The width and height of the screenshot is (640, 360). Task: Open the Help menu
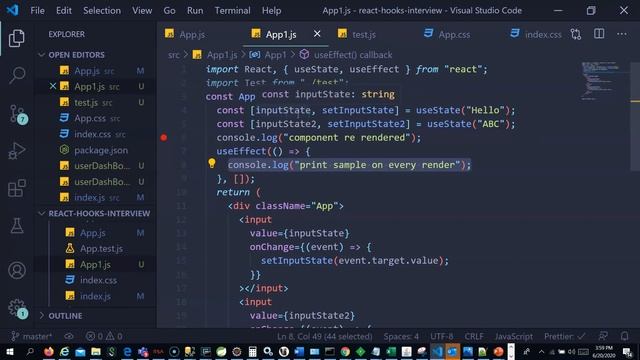pyautogui.click(x=271, y=11)
